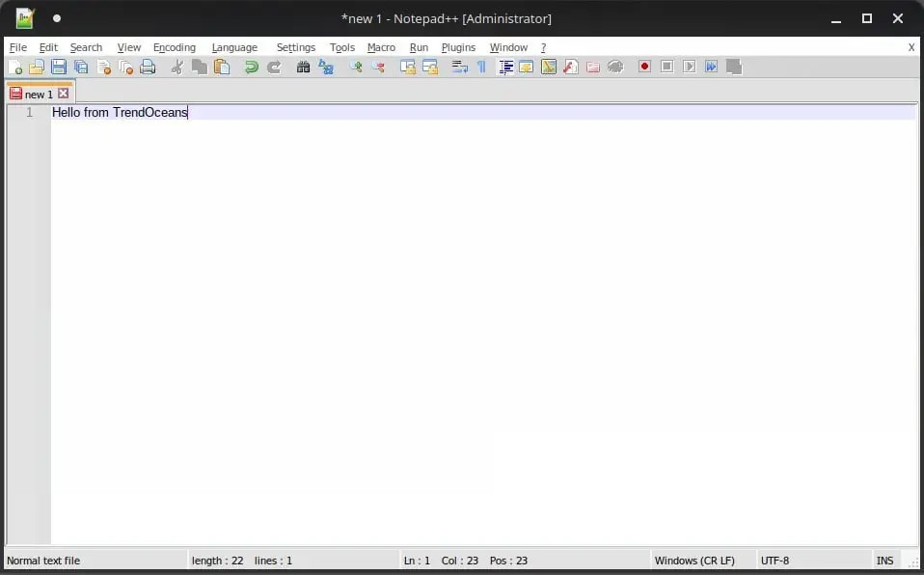Create a new document with the New icon
924x575 pixels.
click(x=15, y=67)
